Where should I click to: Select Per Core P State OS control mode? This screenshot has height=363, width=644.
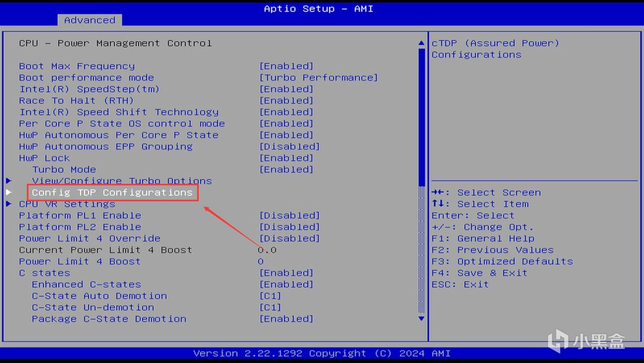122,123
